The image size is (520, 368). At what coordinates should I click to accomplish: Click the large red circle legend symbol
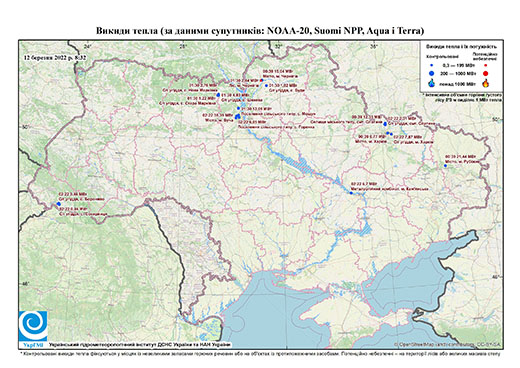(485, 73)
